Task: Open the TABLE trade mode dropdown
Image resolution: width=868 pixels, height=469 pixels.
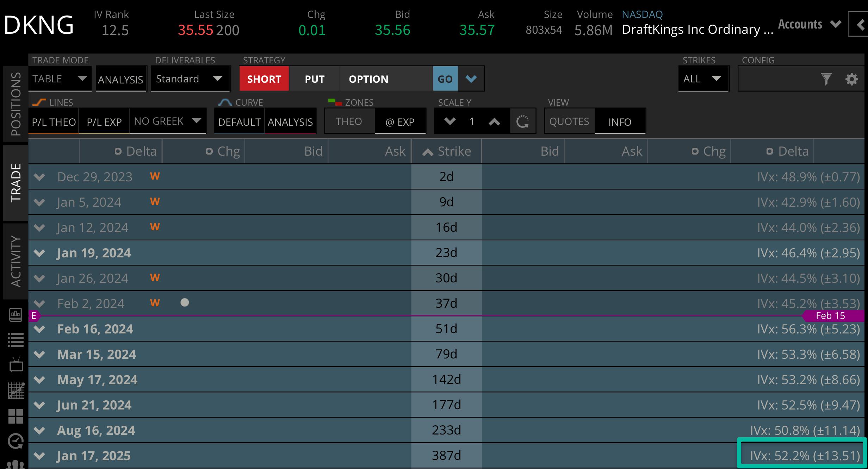Action: (x=60, y=79)
